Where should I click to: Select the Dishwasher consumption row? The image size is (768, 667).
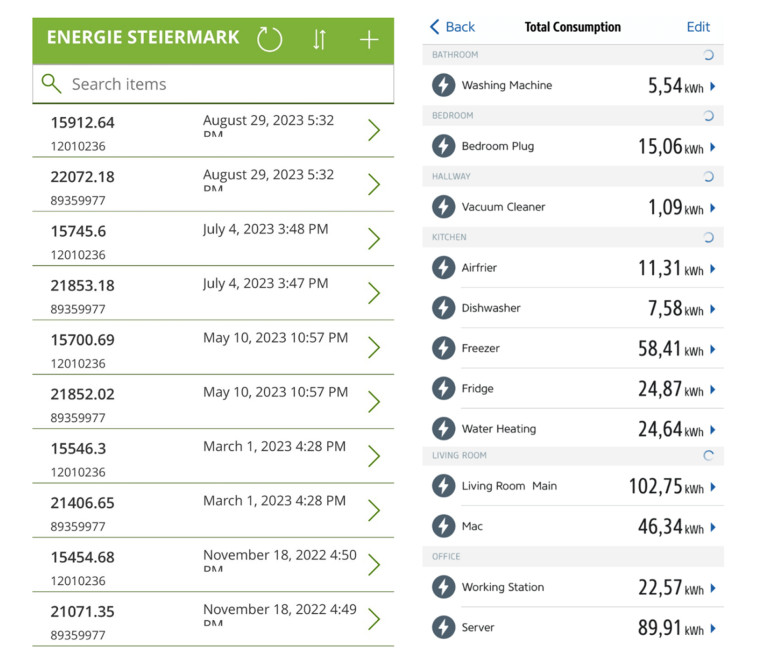pyautogui.click(x=573, y=308)
